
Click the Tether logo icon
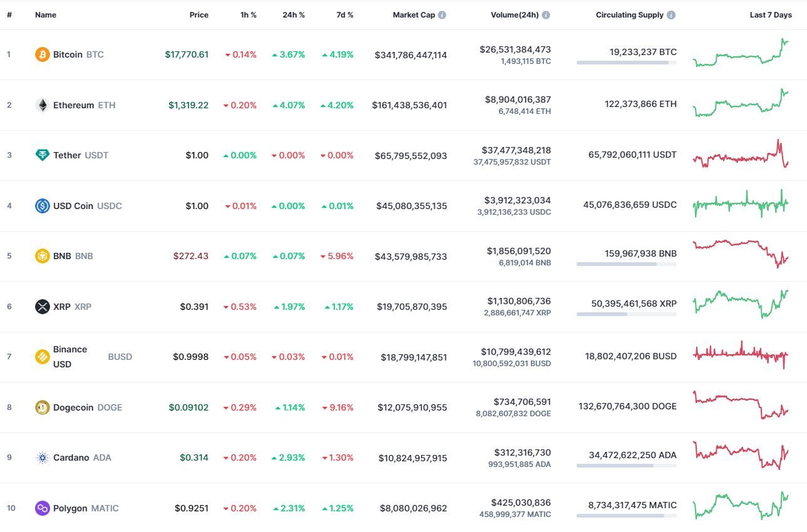pyautogui.click(x=42, y=155)
